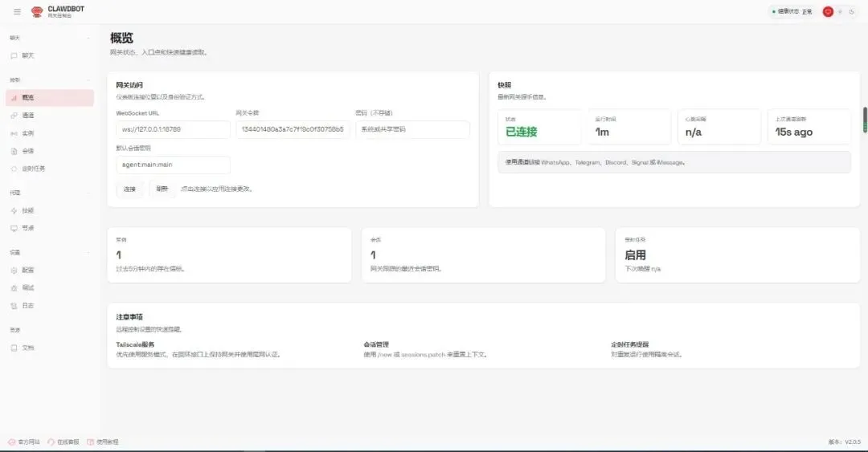The height and width of the screenshot is (452, 868).
Task: Click 会话 document icon in sidebar
Action: [x=14, y=151]
